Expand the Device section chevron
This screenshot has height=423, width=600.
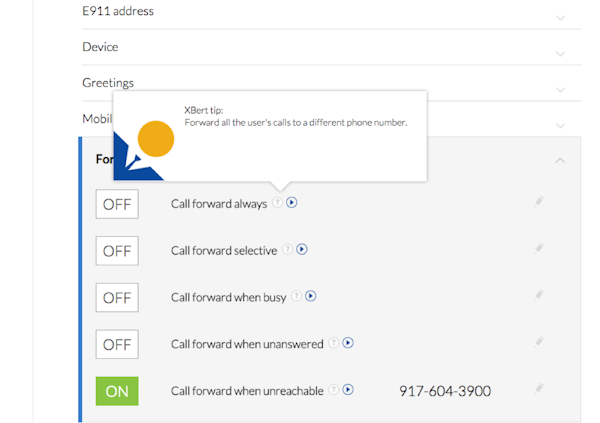(560, 54)
